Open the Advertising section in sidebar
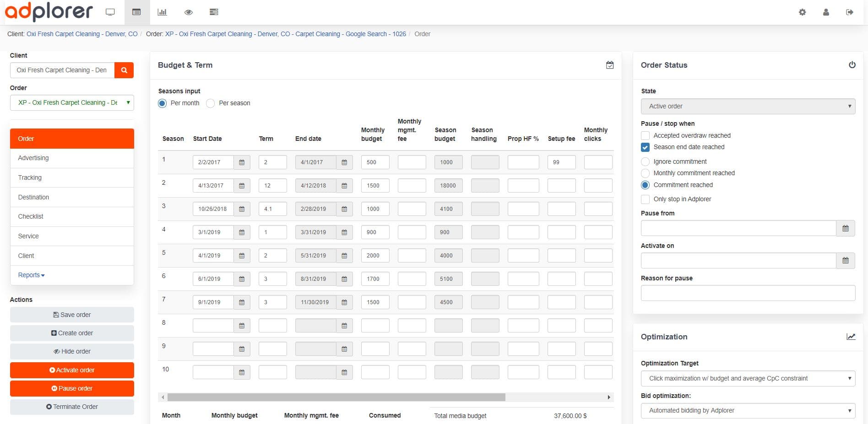Screen dimensions: 868x424 [33, 158]
